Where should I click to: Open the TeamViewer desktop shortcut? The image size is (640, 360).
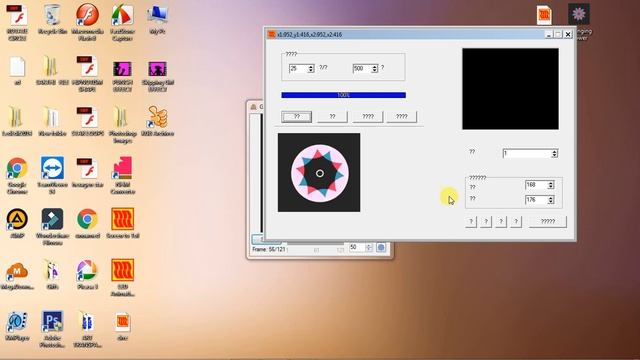52,168
